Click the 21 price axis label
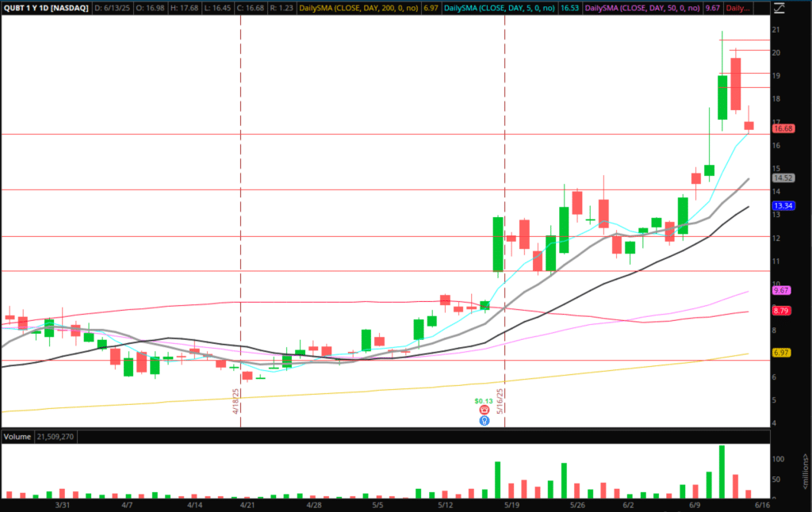812x512 pixels. pyautogui.click(x=776, y=30)
